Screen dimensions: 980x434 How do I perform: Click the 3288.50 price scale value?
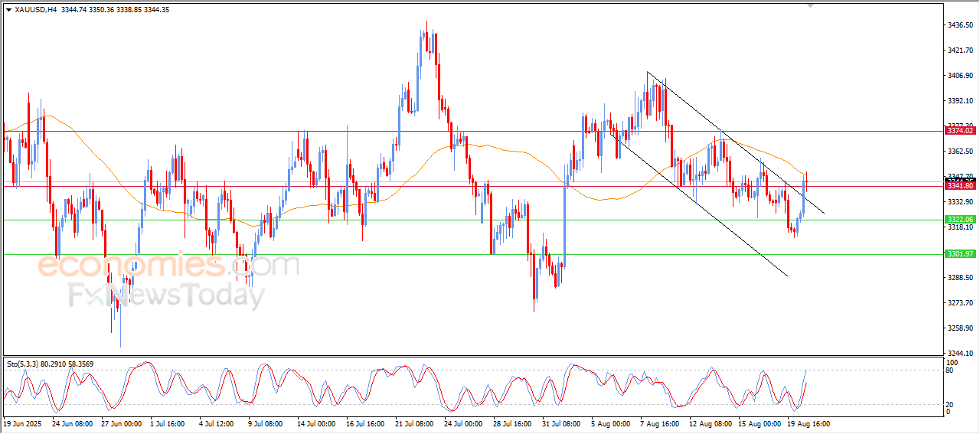tap(960, 278)
